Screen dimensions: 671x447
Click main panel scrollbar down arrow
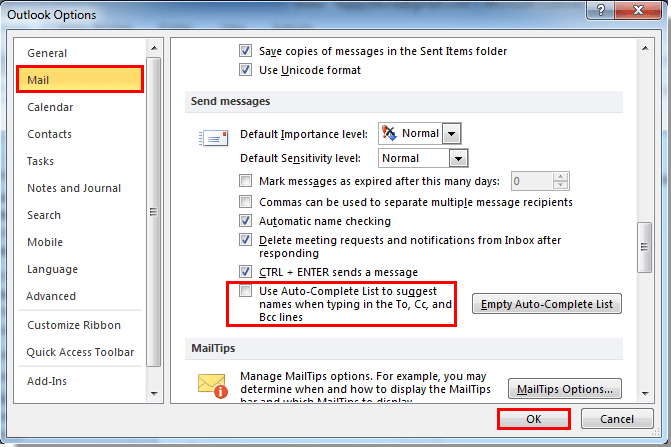click(645, 394)
